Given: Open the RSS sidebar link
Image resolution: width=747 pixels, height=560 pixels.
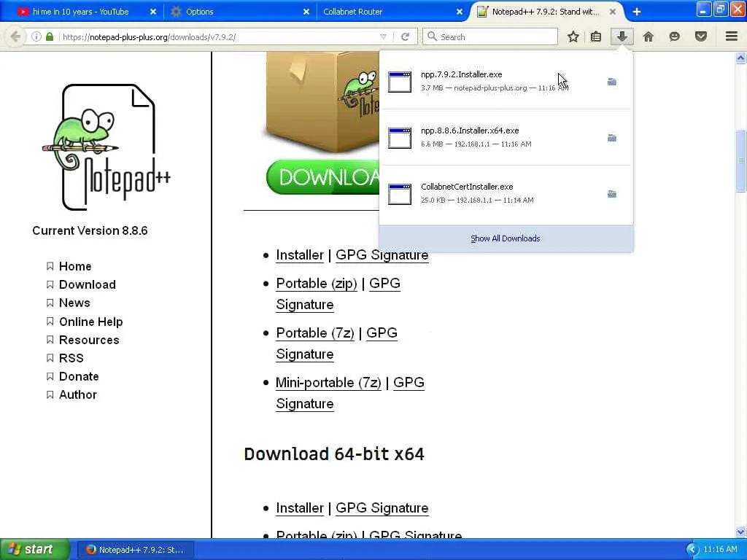Looking at the screenshot, I should pos(71,358).
